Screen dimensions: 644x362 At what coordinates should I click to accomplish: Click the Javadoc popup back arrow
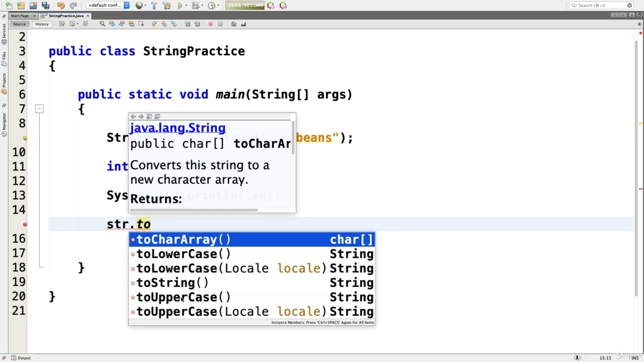[x=133, y=117]
